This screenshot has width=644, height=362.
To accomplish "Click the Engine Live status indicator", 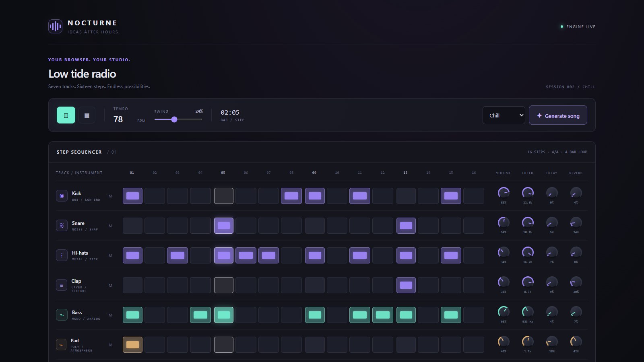I will (x=578, y=27).
